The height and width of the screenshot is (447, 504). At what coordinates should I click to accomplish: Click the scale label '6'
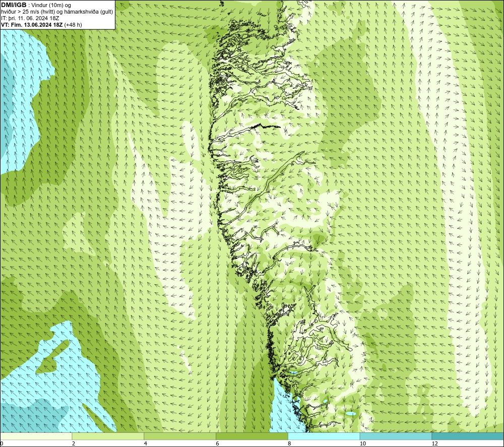(218, 444)
